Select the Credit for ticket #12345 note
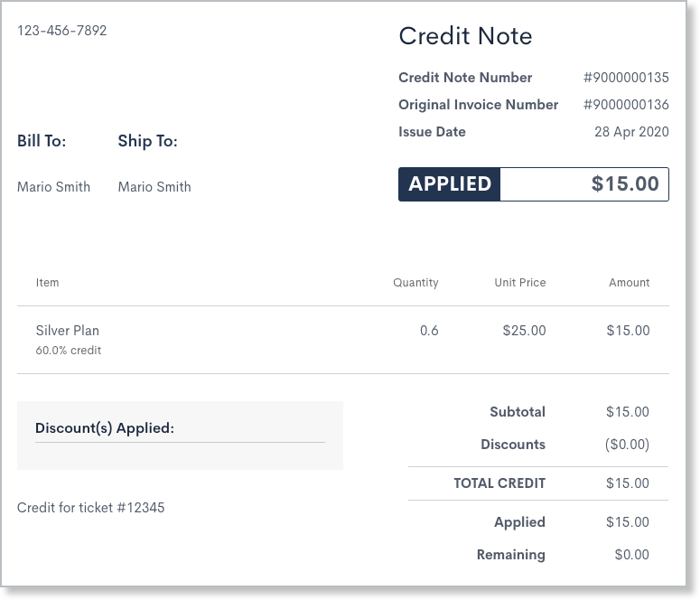The width and height of the screenshot is (700, 600). pyautogui.click(x=91, y=508)
